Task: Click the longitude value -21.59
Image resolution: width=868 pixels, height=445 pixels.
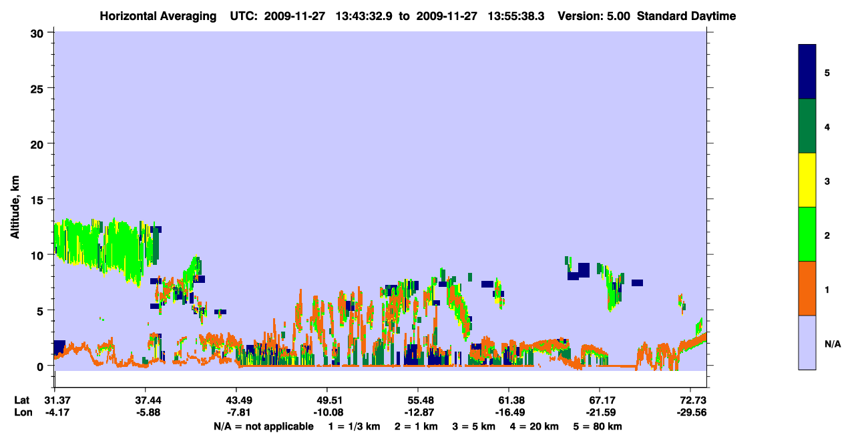Action: [x=600, y=412]
